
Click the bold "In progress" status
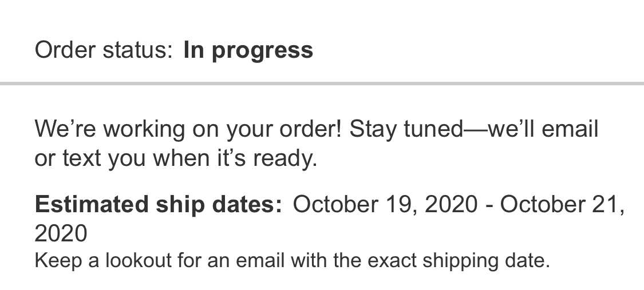[x=248, y=50]
